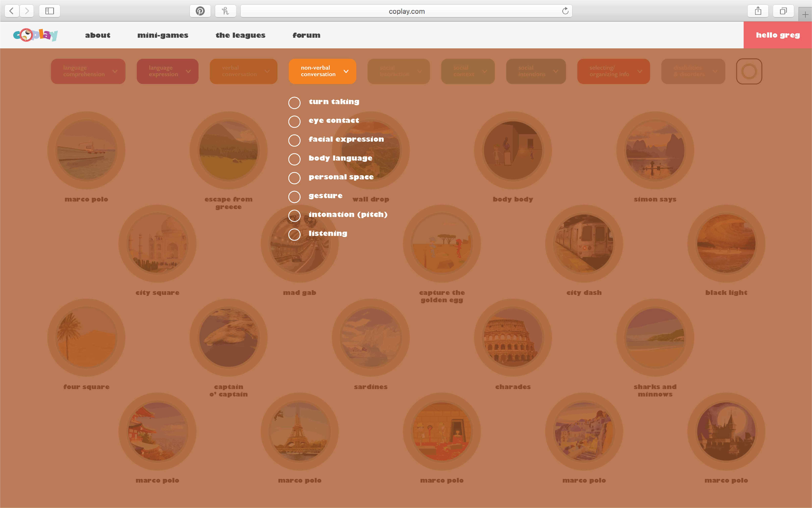This screenshot has height=508, width=812.
Task: Open the four square palm tree thumbnail
Action: (86, 338)
